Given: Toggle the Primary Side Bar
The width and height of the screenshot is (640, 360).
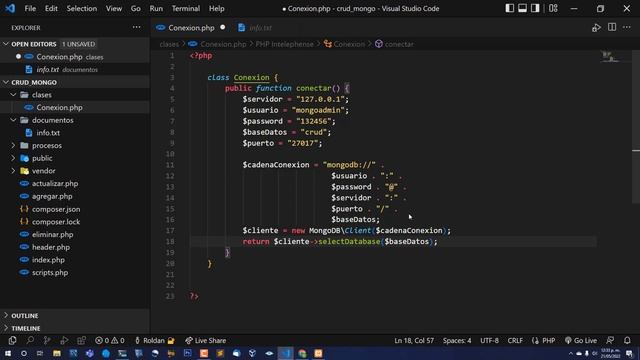Looking at the screenshot, I should [509, 8].
